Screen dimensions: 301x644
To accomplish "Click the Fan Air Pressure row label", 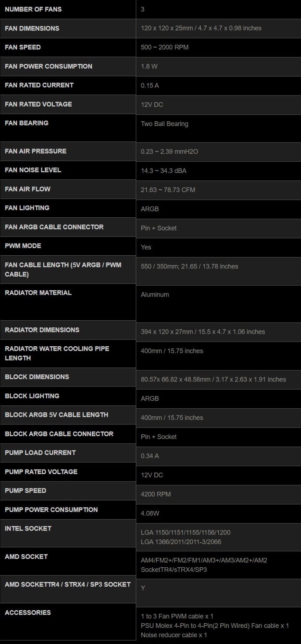I will pos(36,151).
